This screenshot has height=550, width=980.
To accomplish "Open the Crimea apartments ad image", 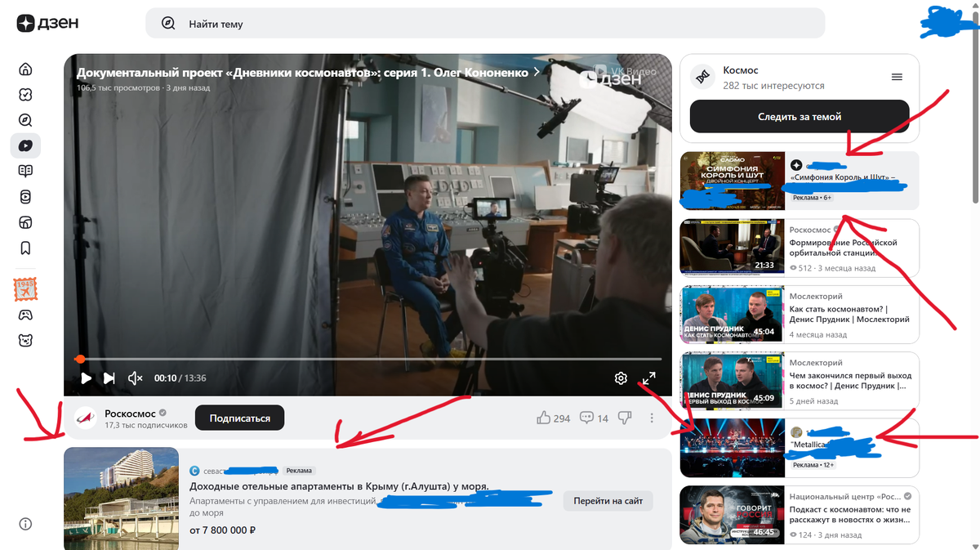I will (x=121, y=499).
